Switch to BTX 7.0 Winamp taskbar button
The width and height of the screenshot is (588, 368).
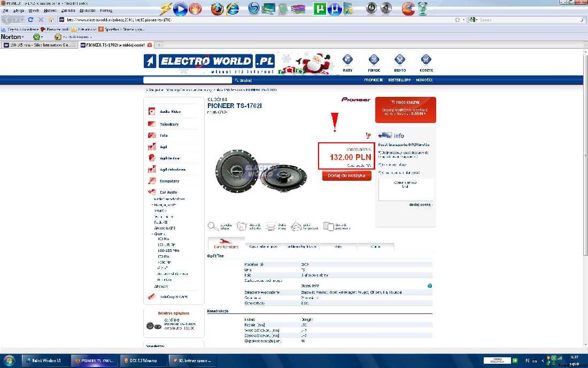pos(144,361)
